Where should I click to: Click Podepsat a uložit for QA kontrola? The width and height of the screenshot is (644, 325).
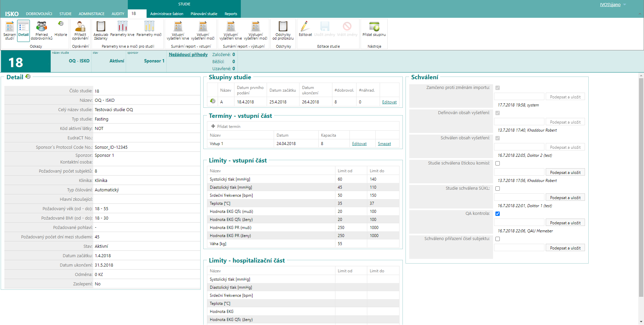coord(565,223)
